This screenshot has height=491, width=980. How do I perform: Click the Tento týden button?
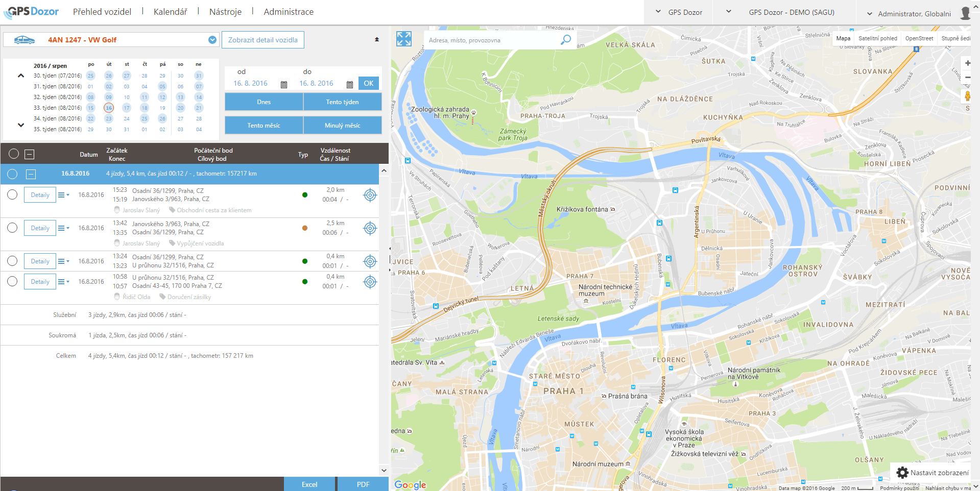(342, 102)
